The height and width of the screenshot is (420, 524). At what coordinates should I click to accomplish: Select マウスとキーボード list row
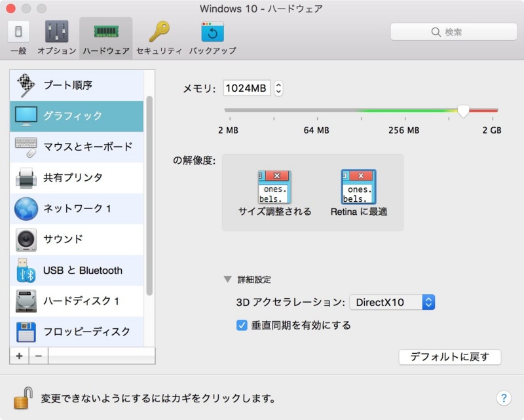77,147
